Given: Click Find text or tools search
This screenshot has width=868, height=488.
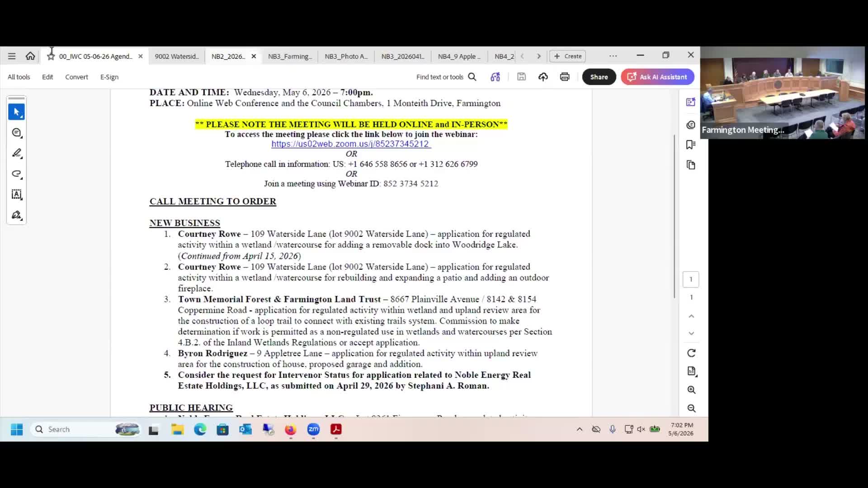Looking at the screenshot, I should [x=446, y=77].
